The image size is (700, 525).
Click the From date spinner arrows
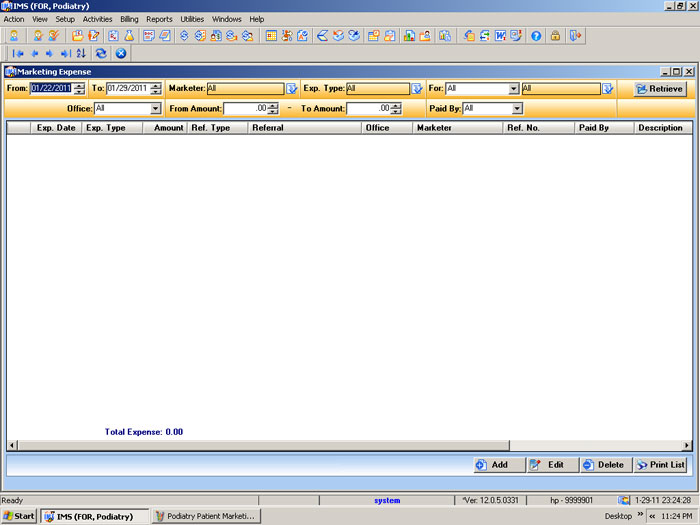pyautogui.click(x=79, y=88)
